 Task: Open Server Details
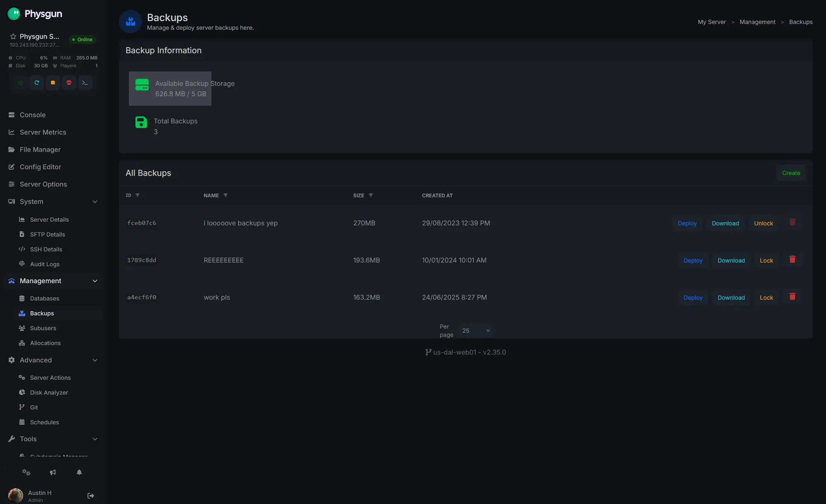[58, 220]
